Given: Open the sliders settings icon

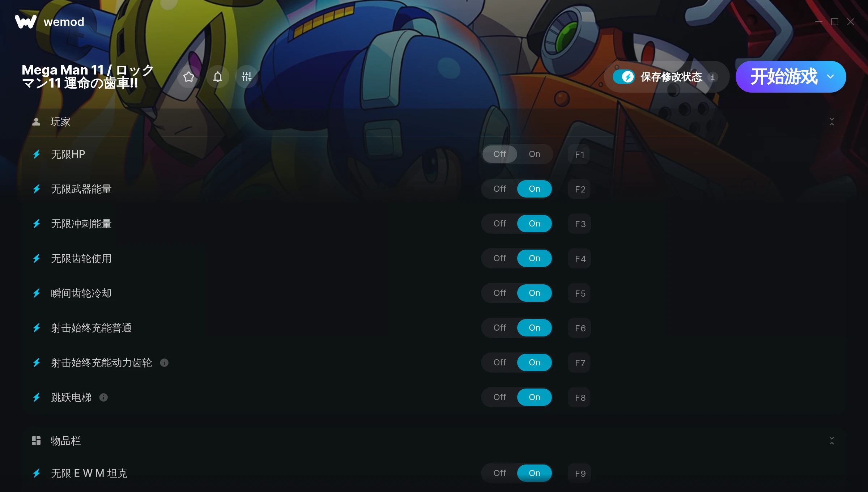Looking at the screenshot, I should pos(246,77).
